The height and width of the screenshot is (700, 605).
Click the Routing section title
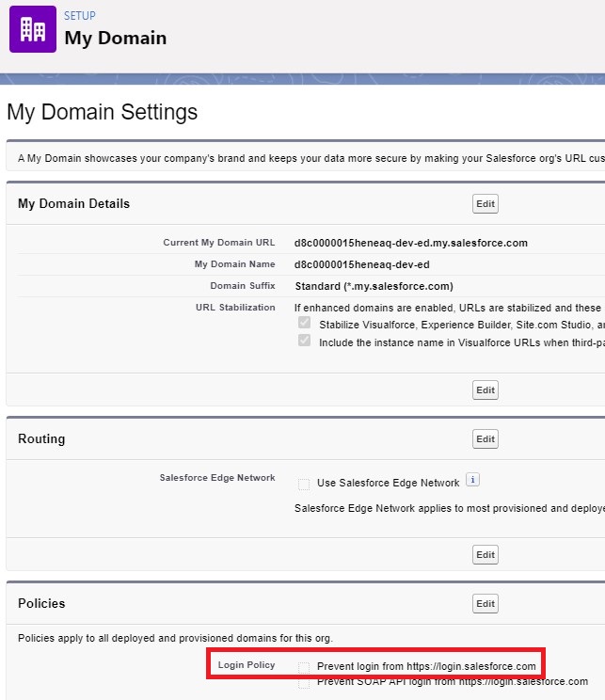41,438
